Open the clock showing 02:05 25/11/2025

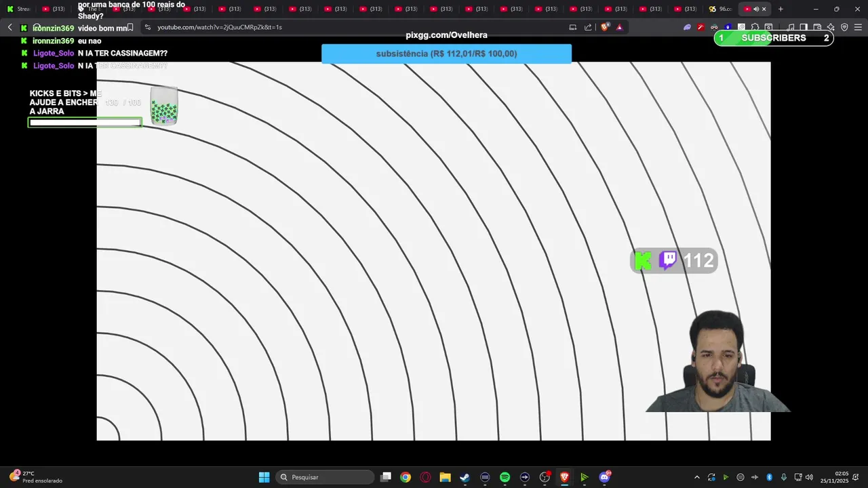tap(834, 477)
